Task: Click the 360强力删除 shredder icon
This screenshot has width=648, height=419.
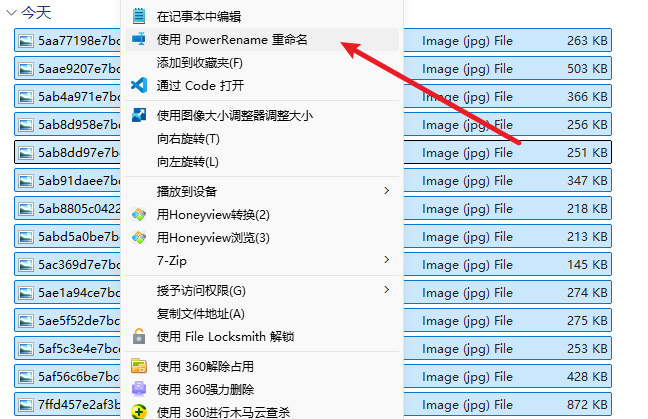Action: 139,389
